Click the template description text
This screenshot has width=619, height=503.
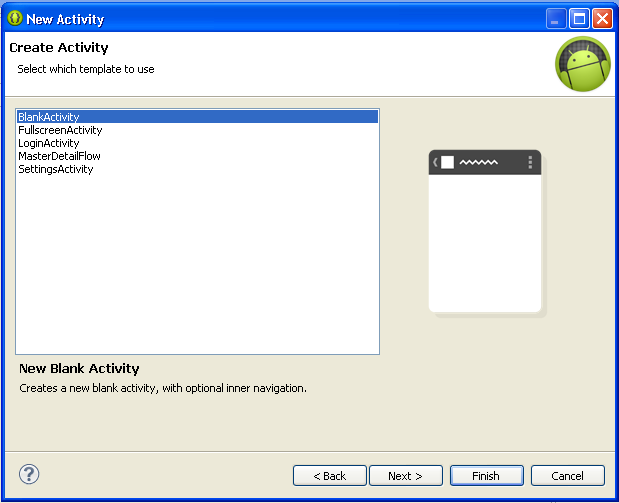(x=163, y=388)
